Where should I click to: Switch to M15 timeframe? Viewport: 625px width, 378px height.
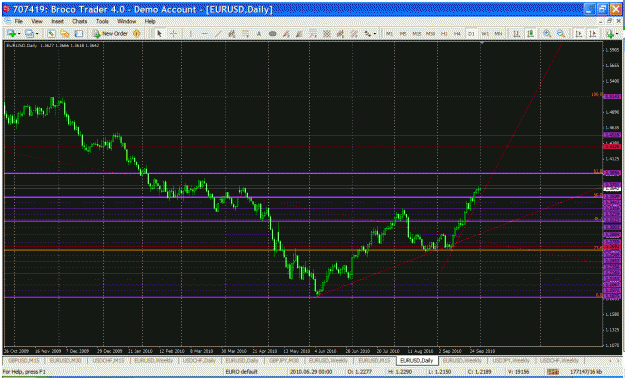(417, 34)
